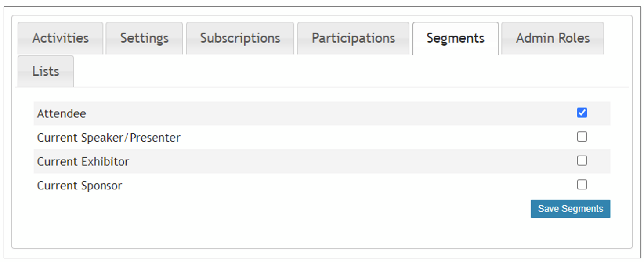The height and width of the screenshot is (262, 644).
Task: Uncheck the Attendee segment checkbox
Action: click(582, 113)
